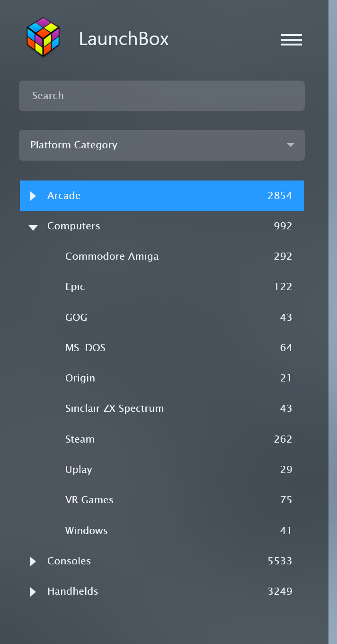The image size is (337, 644).
Task: Open the Platform Category dropdown
Action: [162, 145]
